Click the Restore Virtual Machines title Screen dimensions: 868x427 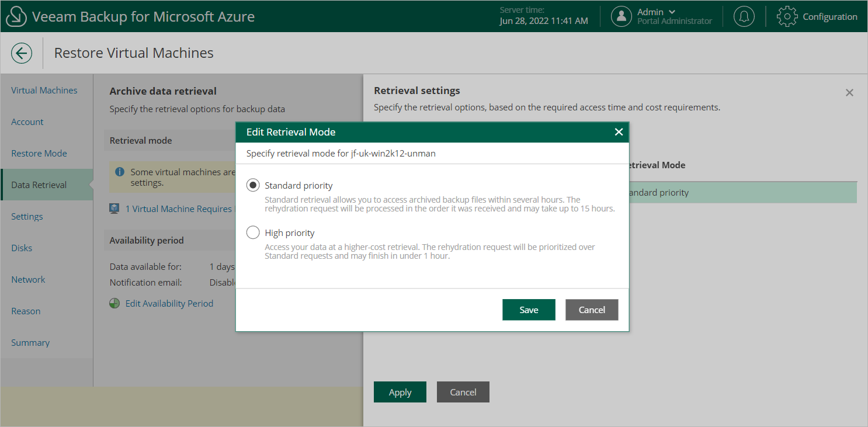(134, 53)
